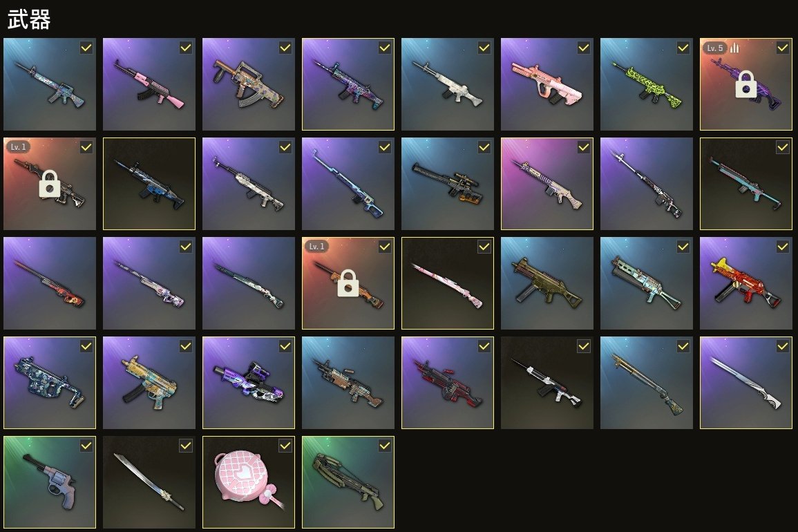798x532 pixels.
Task: Select the red machine gun skin
Action: tap(447, 382)
